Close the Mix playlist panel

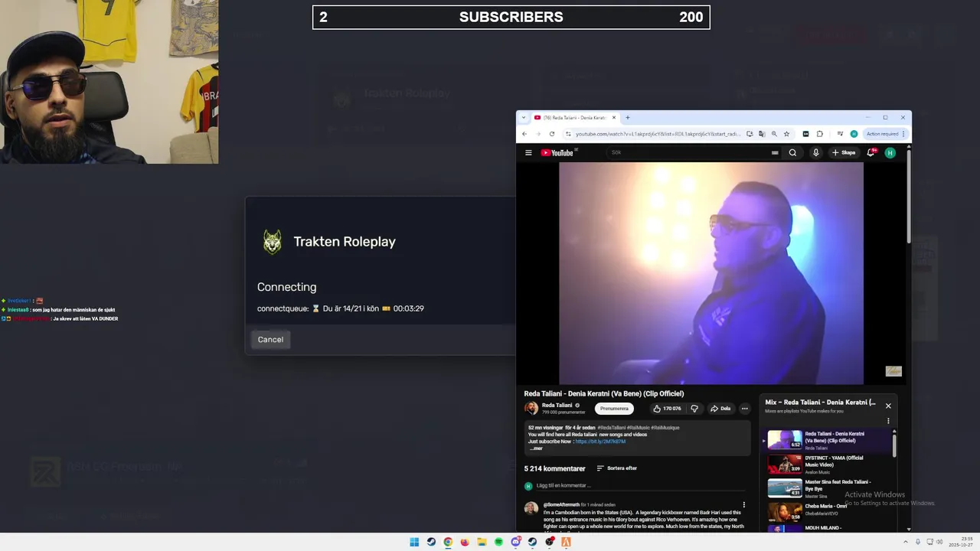[x=888, y=406]
